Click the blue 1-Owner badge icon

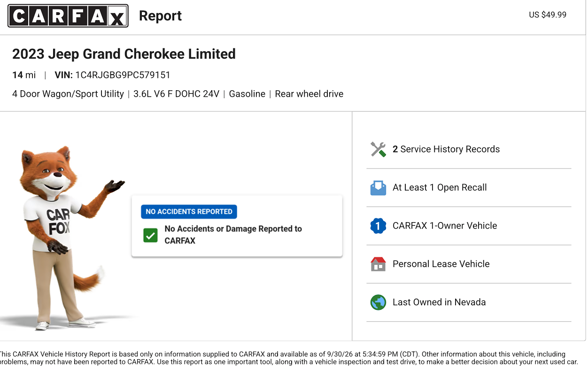[x=378, y=226]
